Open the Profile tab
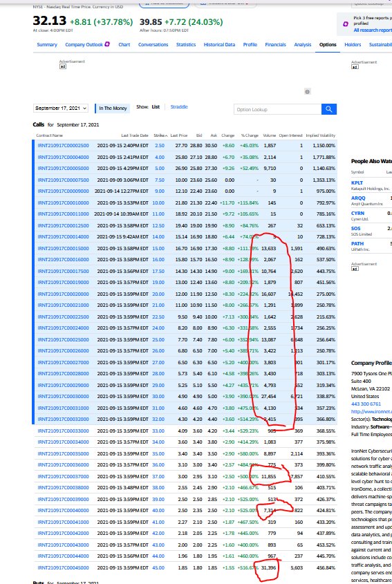The image size is (392, 584). tap(250, 45)
